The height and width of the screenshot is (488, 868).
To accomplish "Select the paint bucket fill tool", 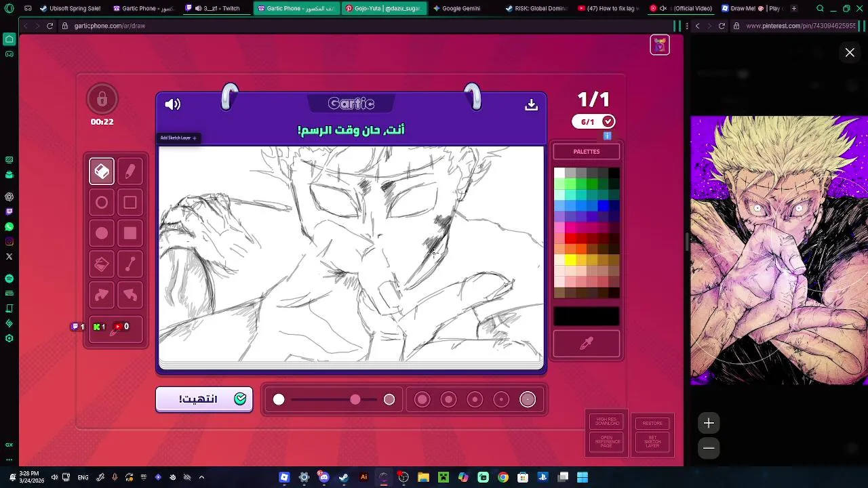I will pos(102,264).
